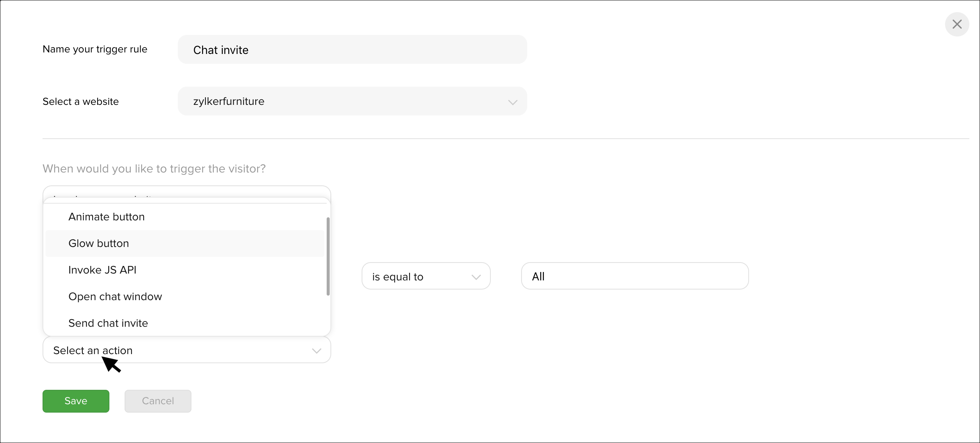
Task: Open the 'is equal to' condition dropdown
Action: click(426, 276)
